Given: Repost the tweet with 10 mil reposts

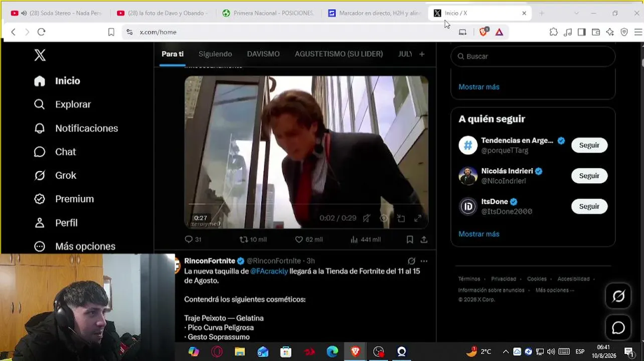Looking at the screenshot, I should click(253, 240).
